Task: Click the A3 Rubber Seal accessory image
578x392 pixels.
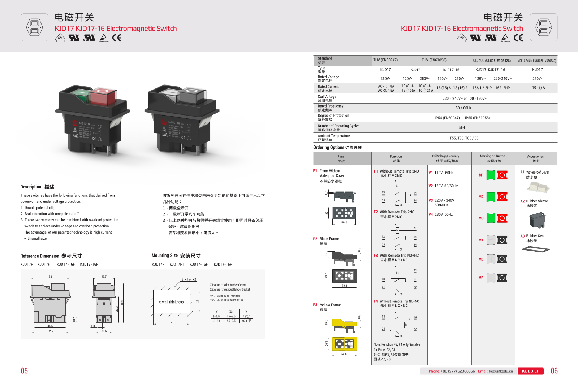Action: coord(536,249)
